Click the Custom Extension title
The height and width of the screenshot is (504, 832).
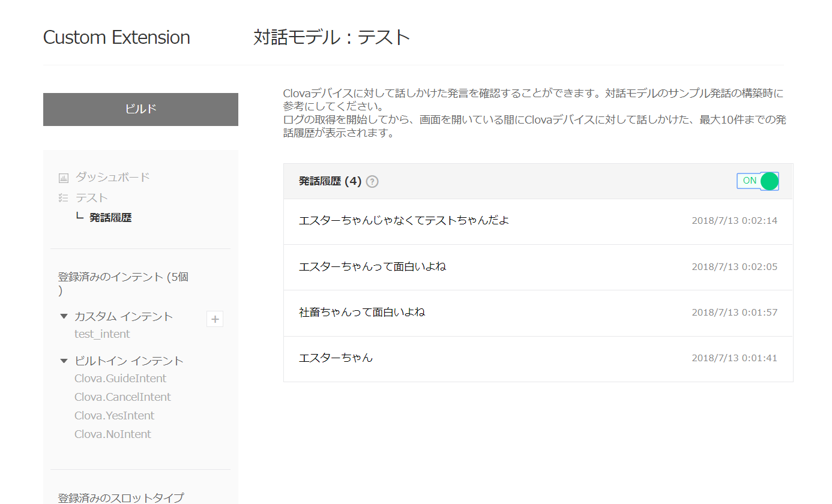point(116,37)
